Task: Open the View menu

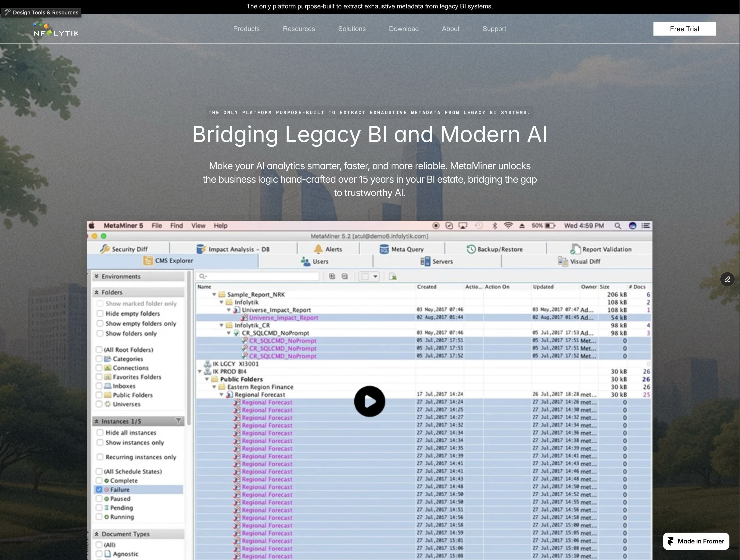Action: (198, 225)
